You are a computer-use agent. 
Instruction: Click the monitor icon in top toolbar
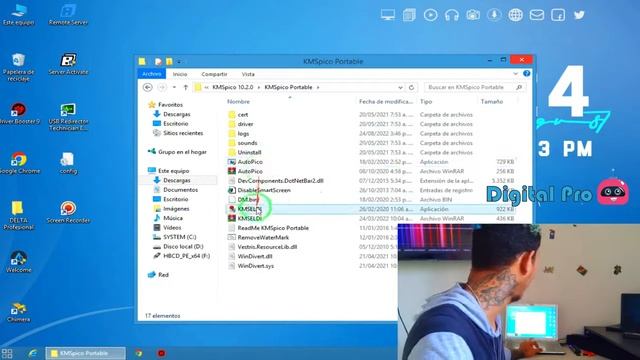388,15
